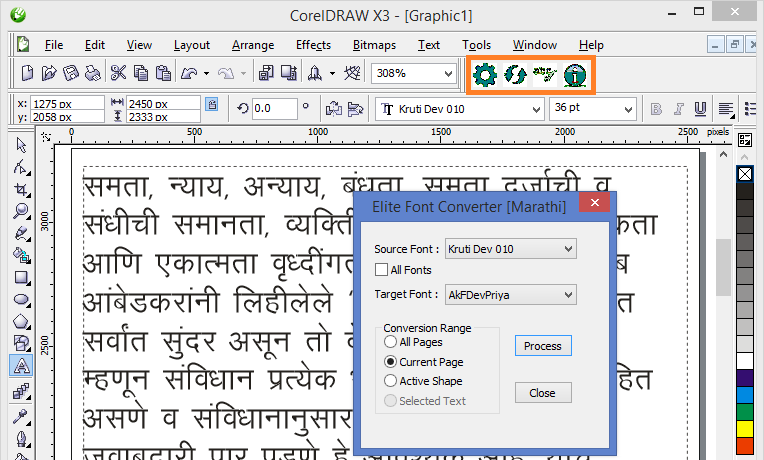Select the Outline pen tool

[x=21, y=439]
